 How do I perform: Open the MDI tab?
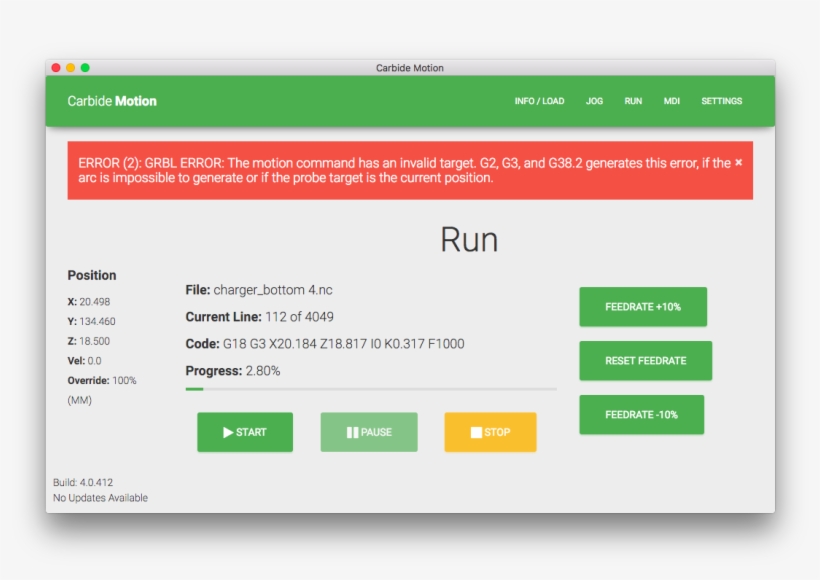671,101
